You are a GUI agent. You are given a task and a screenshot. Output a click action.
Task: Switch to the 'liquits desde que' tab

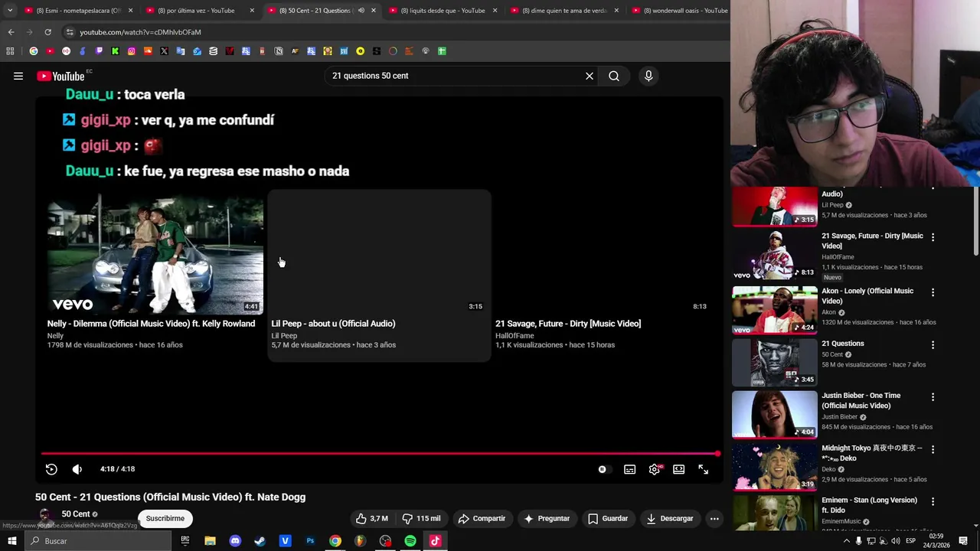(443, 11)
